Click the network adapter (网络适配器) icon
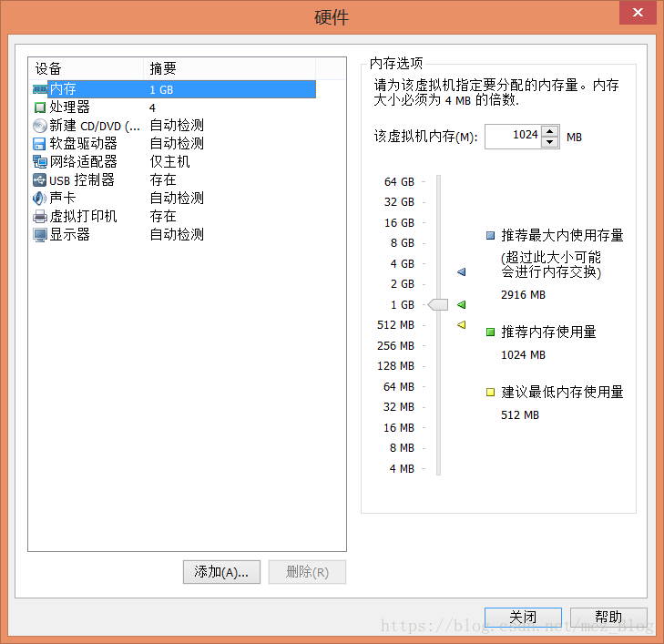 [40, 162]
